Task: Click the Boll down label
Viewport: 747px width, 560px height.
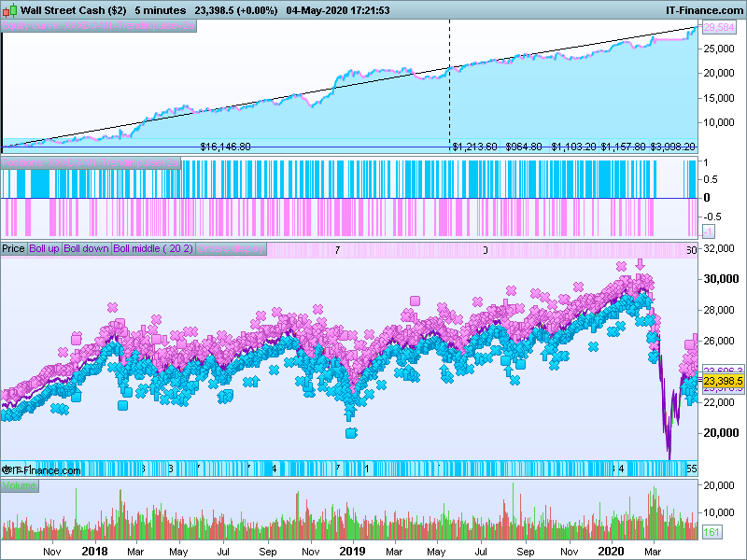Action: click(x=86, y=248)
